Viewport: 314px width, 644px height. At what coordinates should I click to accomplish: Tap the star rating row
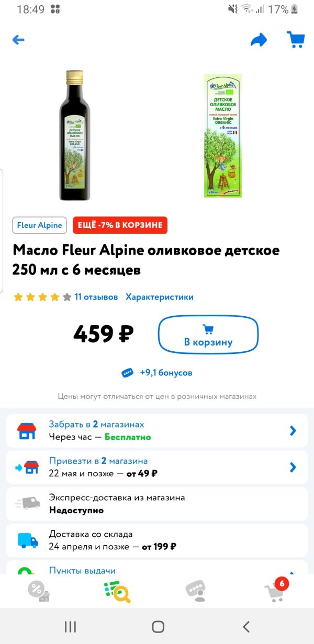click(x=42, y=297)
